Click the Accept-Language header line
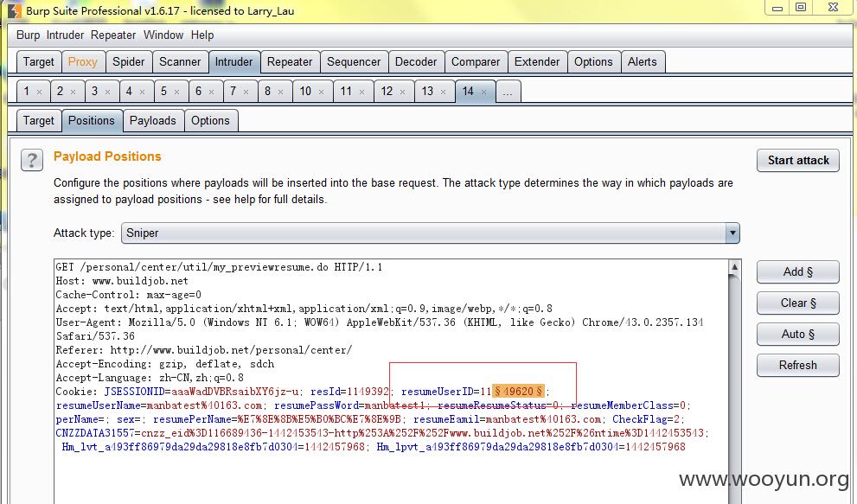The image size is (857, 504). pos(150,378)
